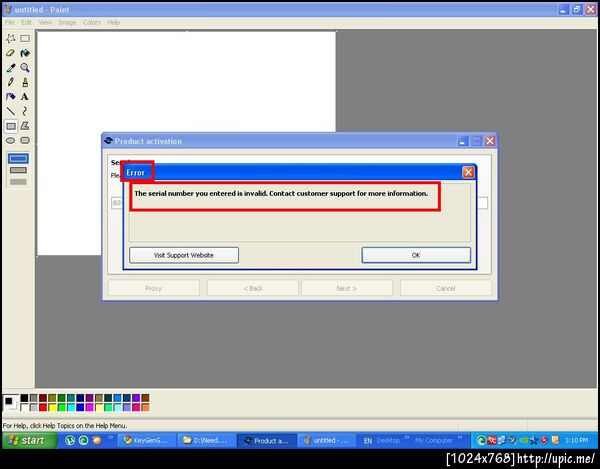600x469 pixels.
Task: Click the 'For Help, click Help Topics' status text
Action: click(65, 426)
